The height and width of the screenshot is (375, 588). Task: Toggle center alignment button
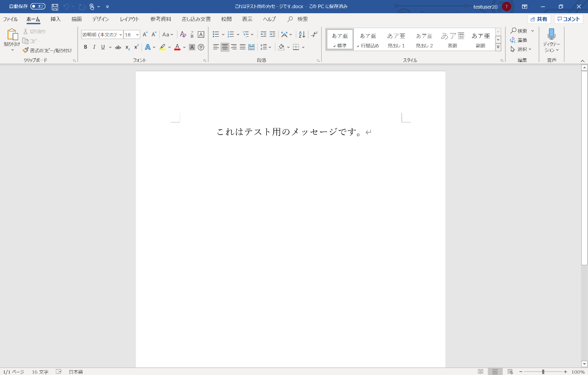[x=225, y=47]
